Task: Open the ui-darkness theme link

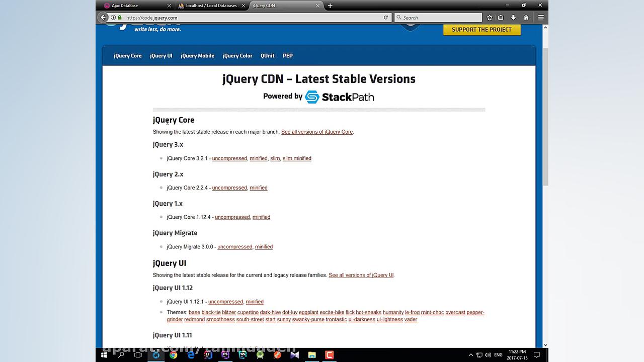Action: (x=362, y=319)
